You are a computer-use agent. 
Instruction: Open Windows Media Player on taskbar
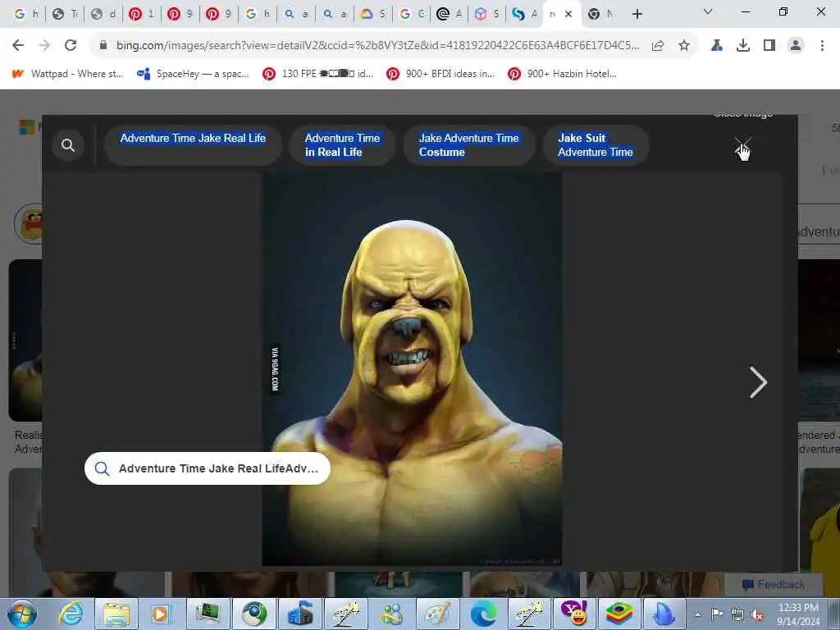pyautogui.click(x=161, y=614)
